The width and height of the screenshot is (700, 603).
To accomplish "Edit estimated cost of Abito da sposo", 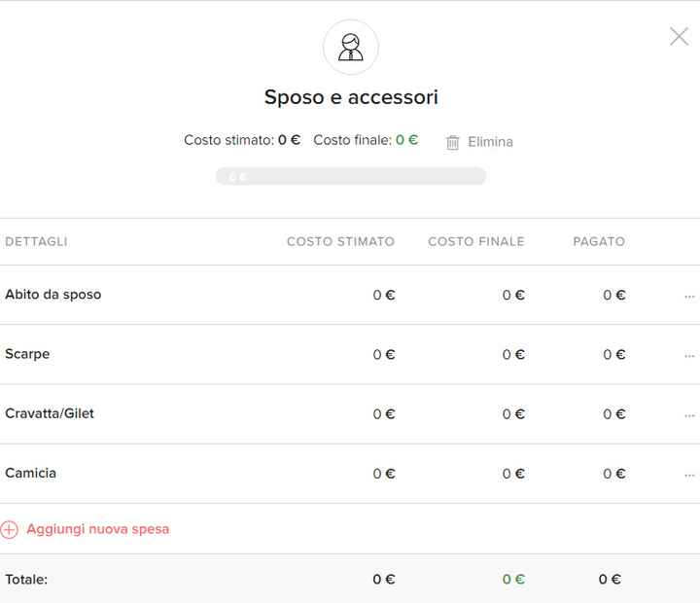I will tap(384, 295).
